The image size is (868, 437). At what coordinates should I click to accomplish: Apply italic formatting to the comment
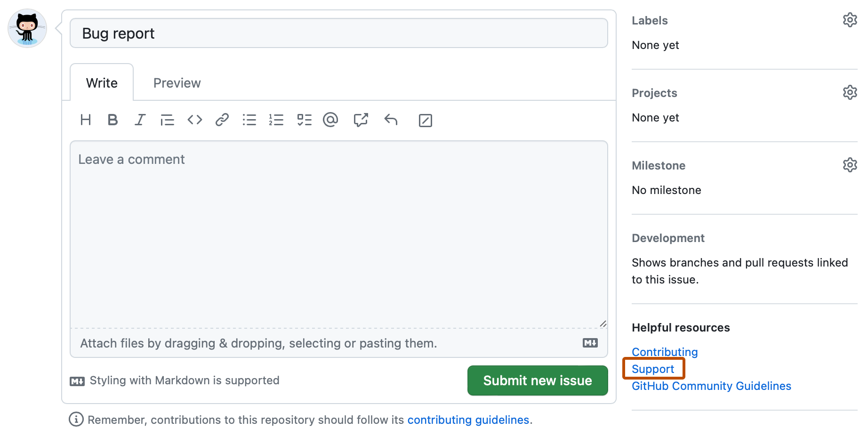(140, 120)
